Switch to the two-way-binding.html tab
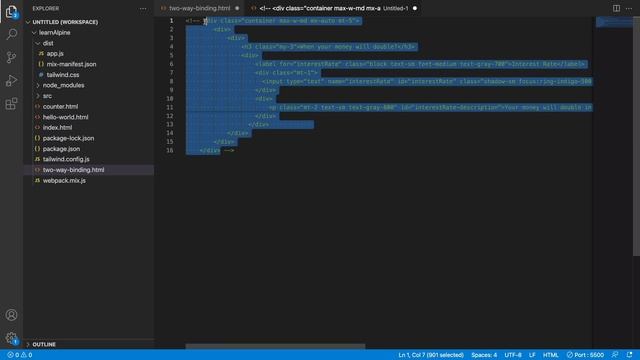Viewport: 640px width, 360px height. [200, 8]
